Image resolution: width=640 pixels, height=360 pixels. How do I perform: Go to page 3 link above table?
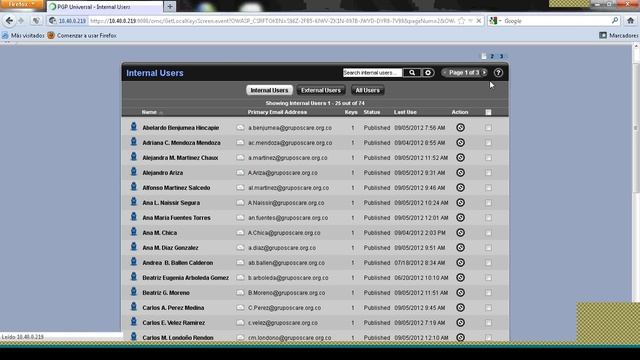[x=501, y=56]
